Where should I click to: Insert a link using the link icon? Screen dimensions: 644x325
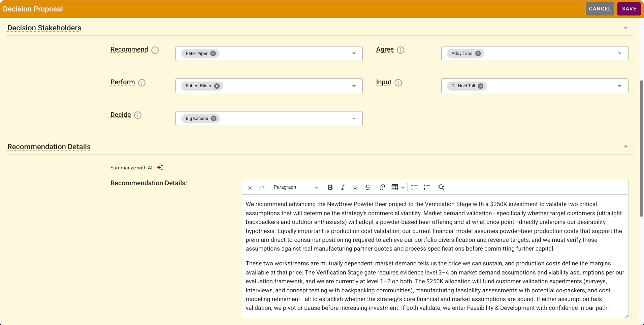[x=382, y=188]
